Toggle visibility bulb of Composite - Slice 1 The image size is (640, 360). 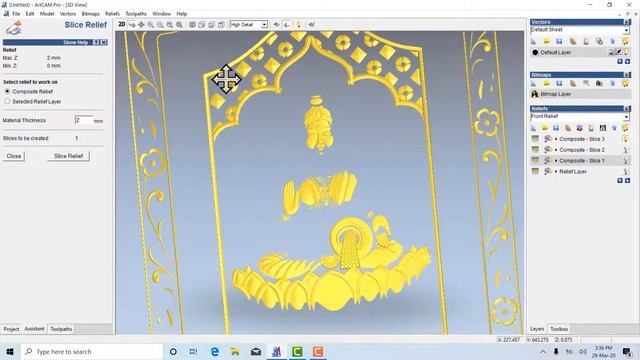click(x=626, y=161)
